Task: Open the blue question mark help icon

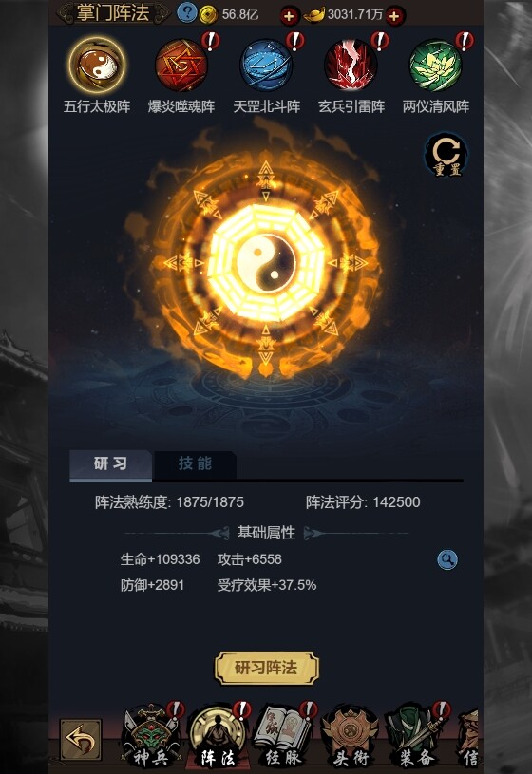Action: [x=186, y=13]
